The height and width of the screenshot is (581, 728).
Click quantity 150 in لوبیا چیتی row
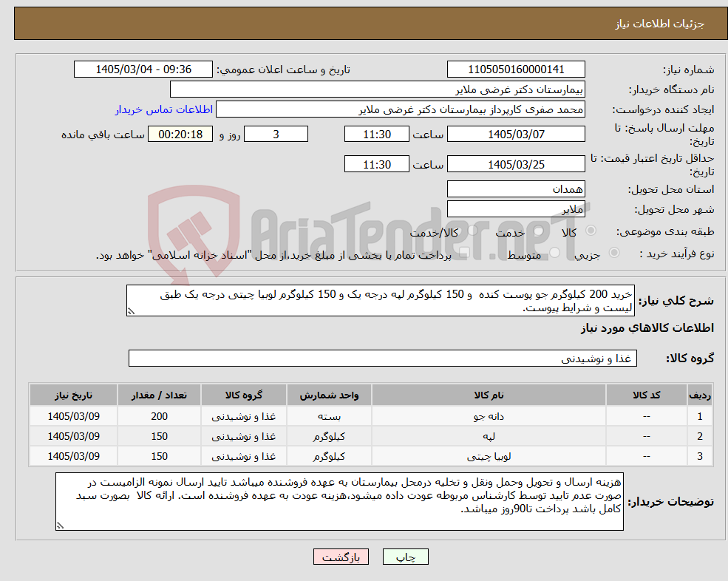[159, 456]
